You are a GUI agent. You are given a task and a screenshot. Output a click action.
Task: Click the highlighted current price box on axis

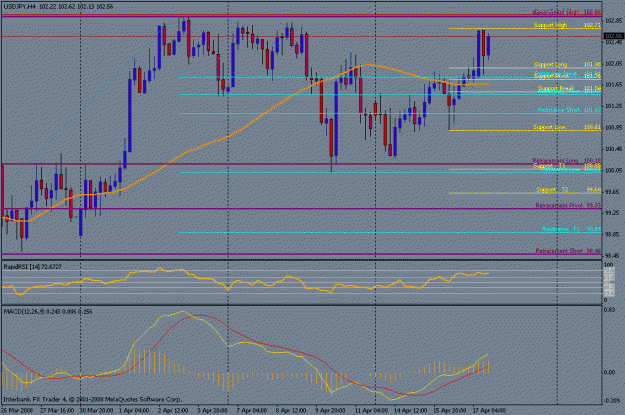tap(613, 36)
